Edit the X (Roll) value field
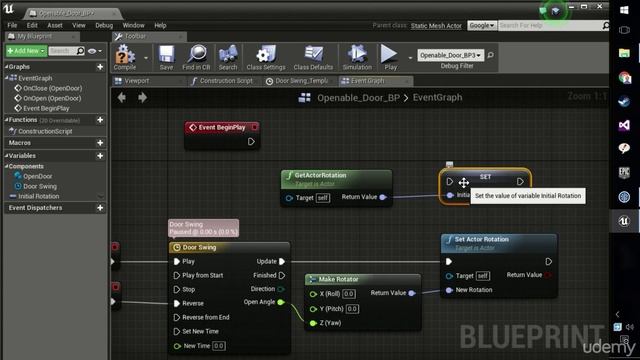 click(x=349, y=294)
